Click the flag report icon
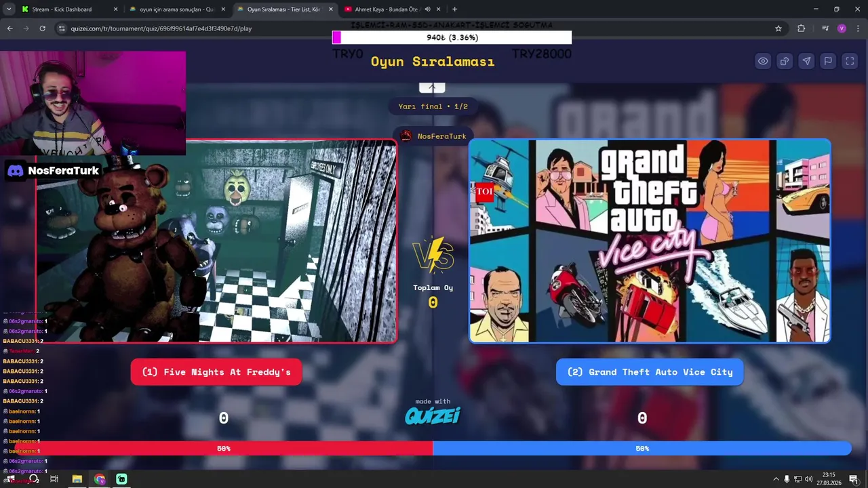 coord(828,61)
